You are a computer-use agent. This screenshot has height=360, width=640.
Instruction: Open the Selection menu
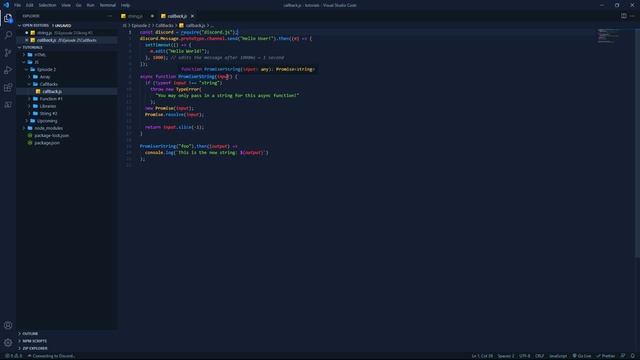pyautogui.click(x=47, y=5)
